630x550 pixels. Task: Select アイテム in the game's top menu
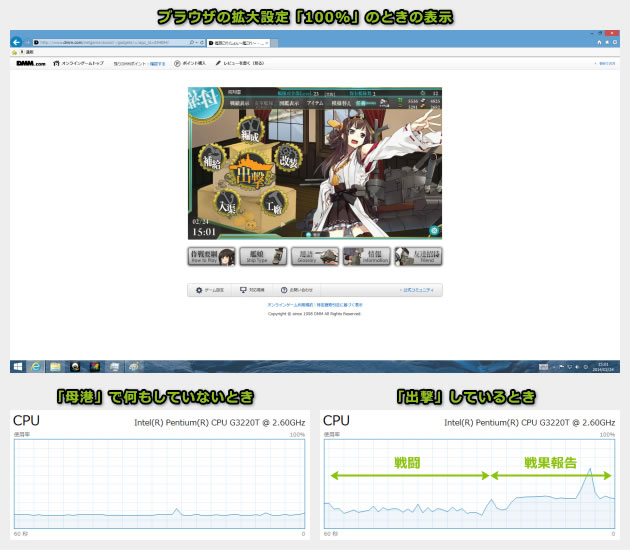pos(315,103)
